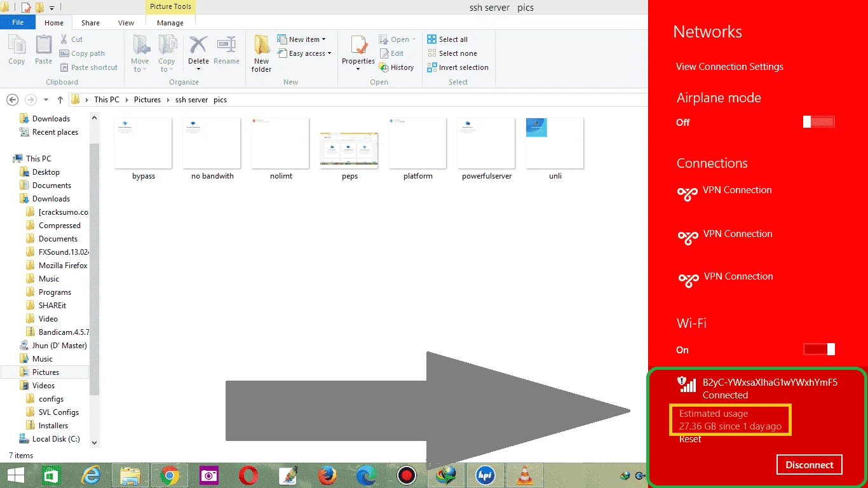This screenshot has height=488, width=868.
Task: Open file History from the ribbon
Action: coord(397,67)
